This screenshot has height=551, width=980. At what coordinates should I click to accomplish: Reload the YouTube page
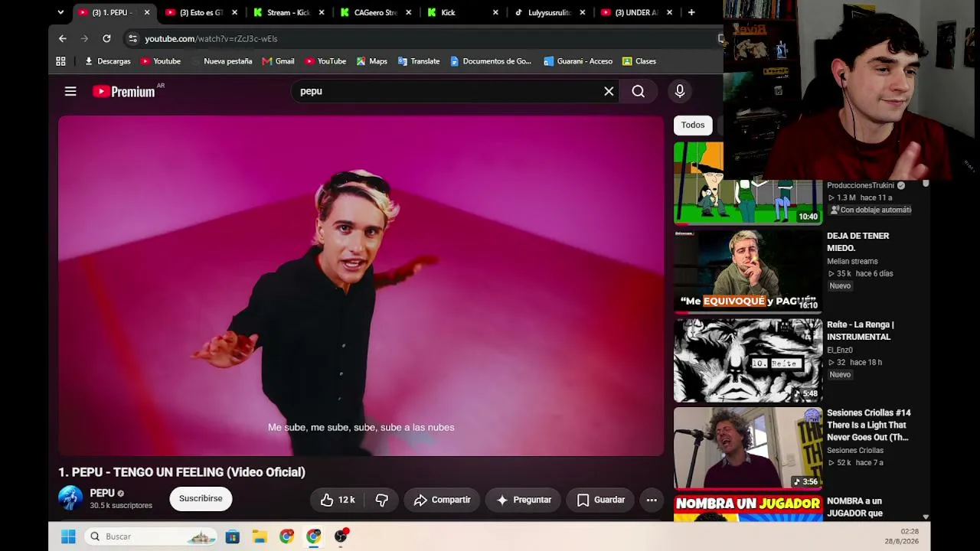tap(106, 38)
